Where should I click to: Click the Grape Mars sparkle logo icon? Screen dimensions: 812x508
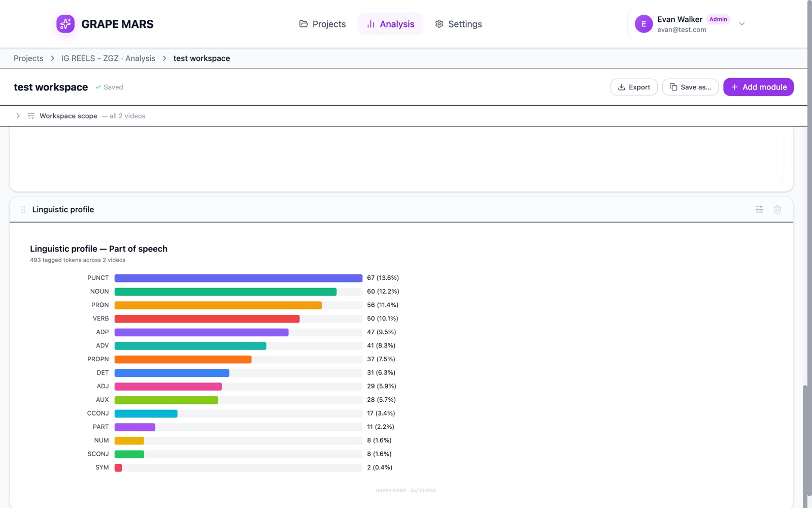click(x=65, y=24)
